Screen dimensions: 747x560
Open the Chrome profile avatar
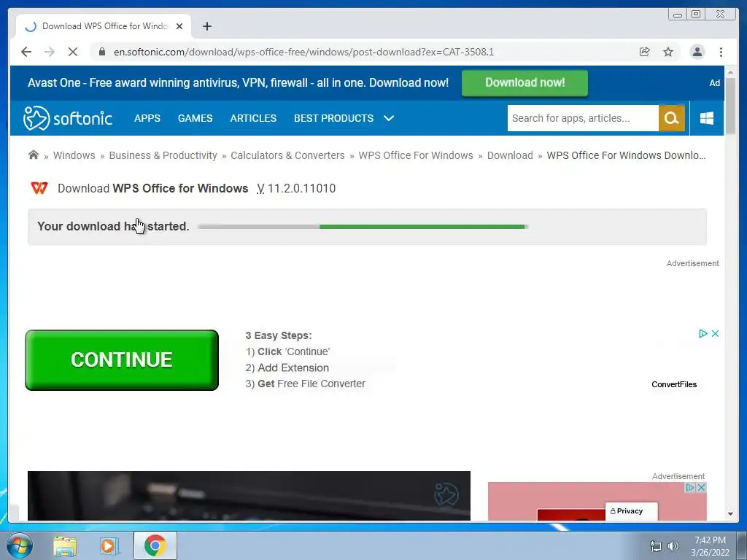click(697, 52)
